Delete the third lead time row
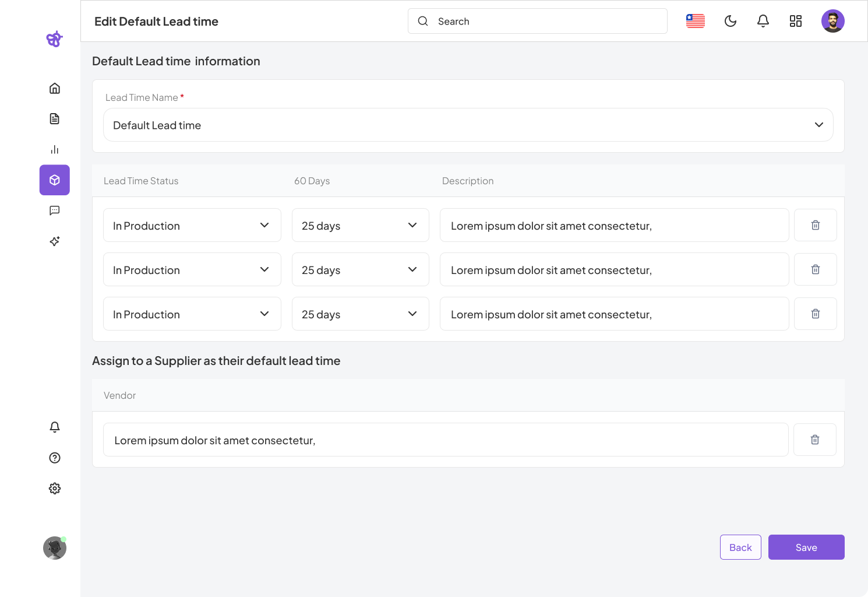The height and width of the screenshot is (597, 868). pos(815,314)
